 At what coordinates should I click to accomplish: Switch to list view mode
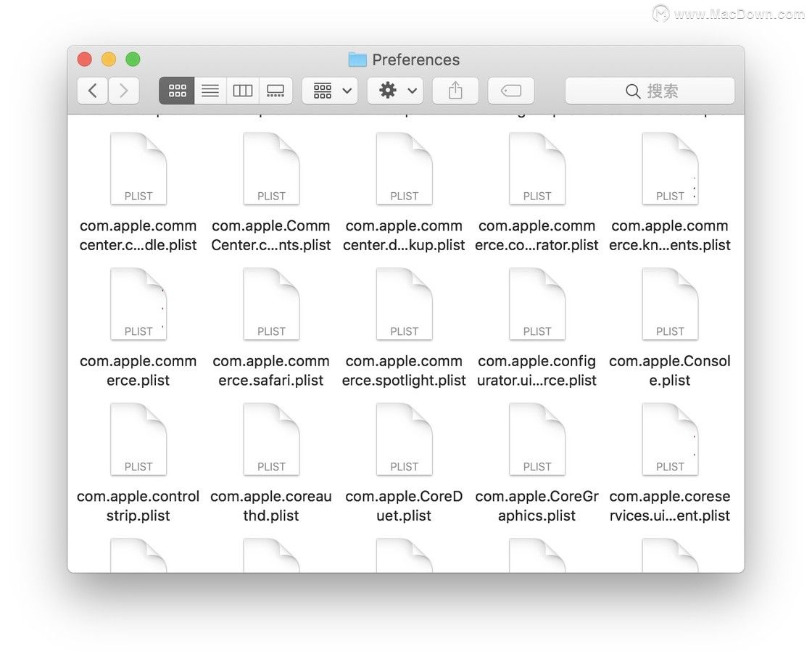pyautogui.click(x=210, y=91)
